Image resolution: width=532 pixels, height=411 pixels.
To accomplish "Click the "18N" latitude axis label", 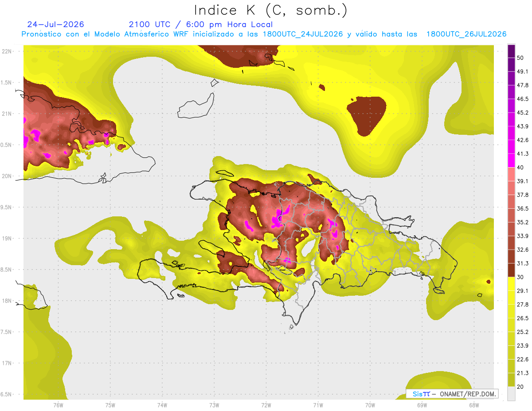I will pos(6,301).
